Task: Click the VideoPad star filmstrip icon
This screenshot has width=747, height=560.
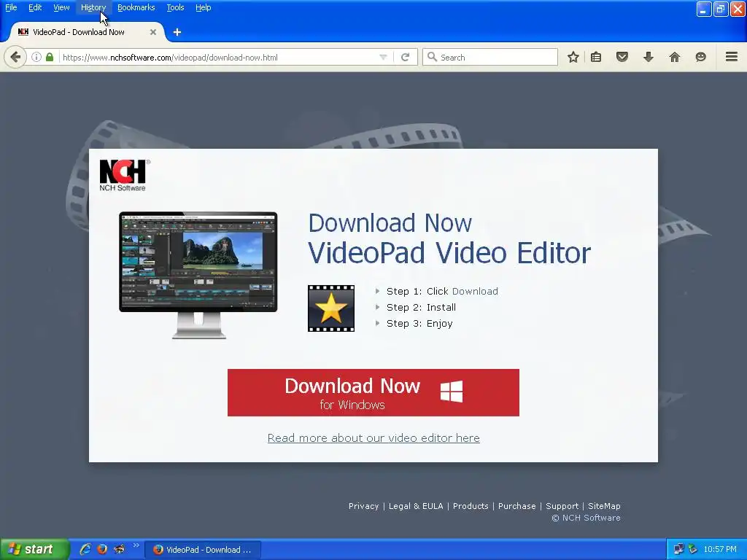Action: pos(331,308)
